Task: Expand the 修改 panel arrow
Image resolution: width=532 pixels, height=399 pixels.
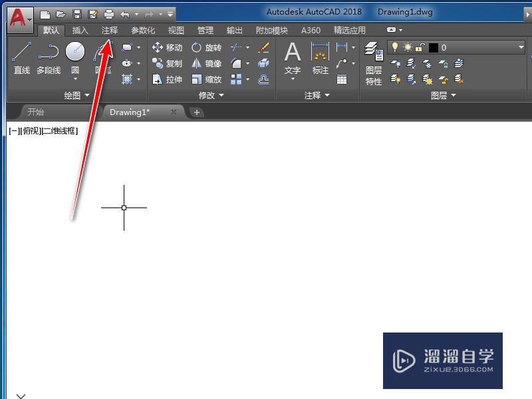Action: [x=222, y=95]
